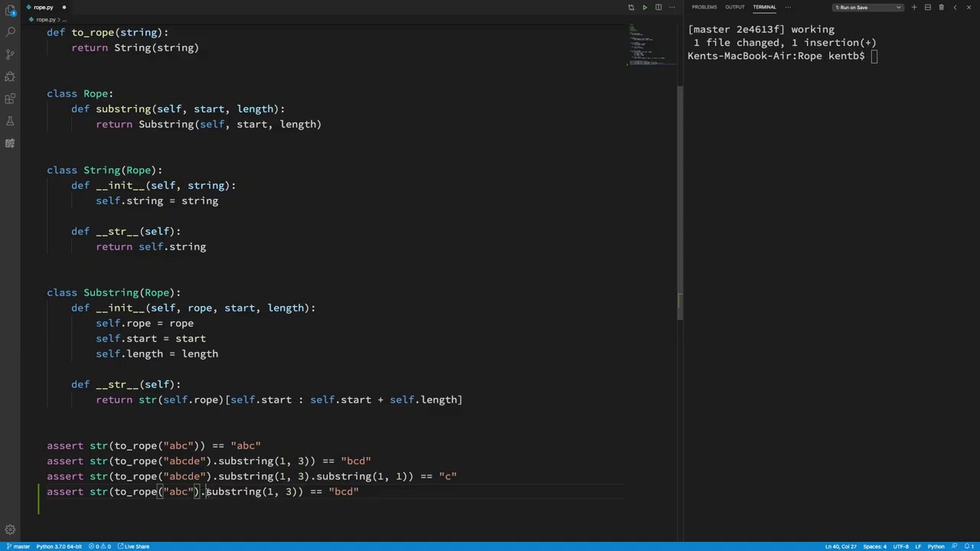Screen dimensions: 980x551
Task: Create a new terminal with plus icon
Action: tap(913, 8)
